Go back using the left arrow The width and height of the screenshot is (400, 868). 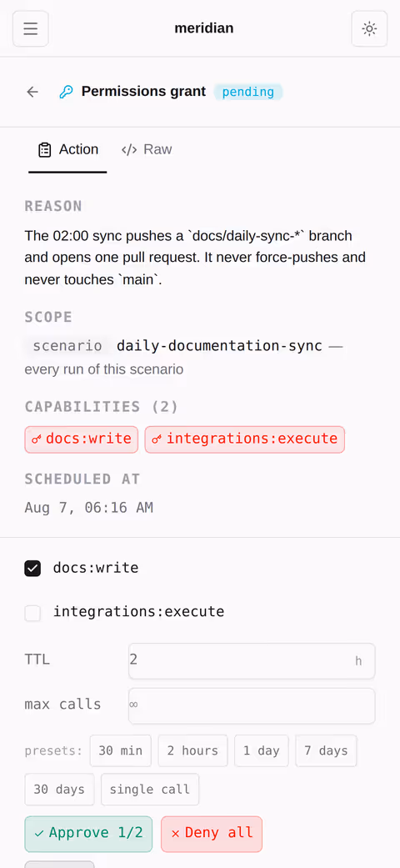32,92
